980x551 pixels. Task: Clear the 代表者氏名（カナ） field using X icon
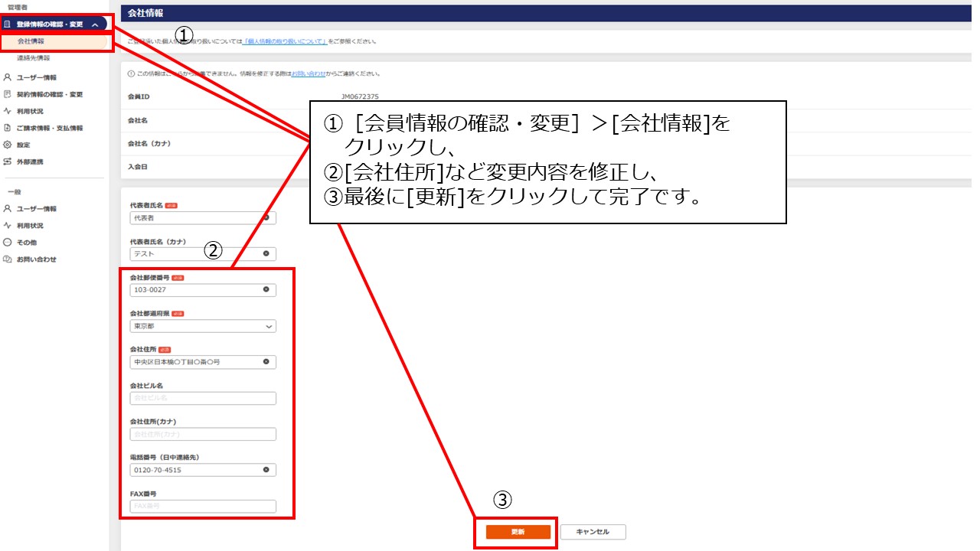point(266,253)
